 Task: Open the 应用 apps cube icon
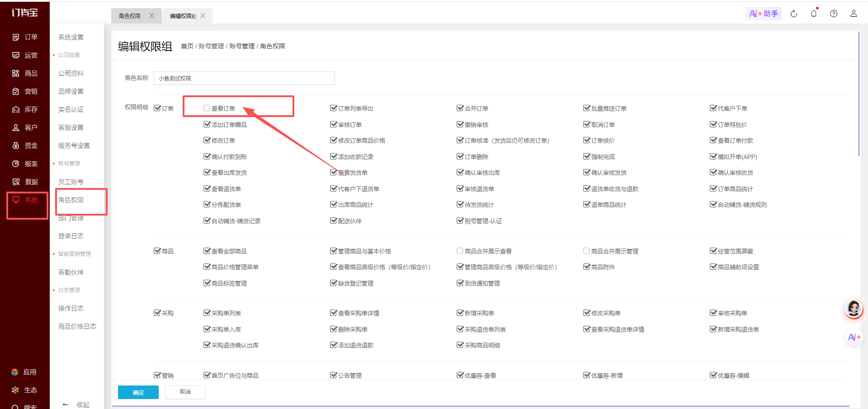tap(15, 372)
